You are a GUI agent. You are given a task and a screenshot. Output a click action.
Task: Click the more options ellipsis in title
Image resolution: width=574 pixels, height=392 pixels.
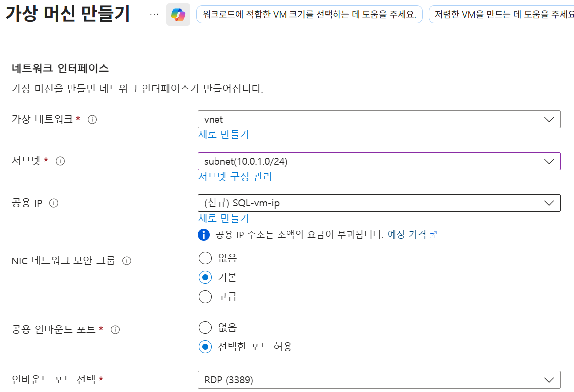pos(154,15)
